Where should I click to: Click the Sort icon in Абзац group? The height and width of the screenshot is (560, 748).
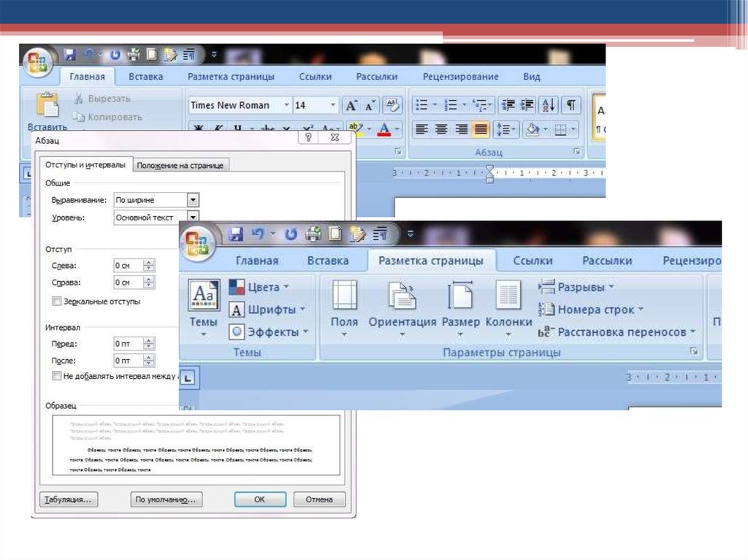pos(549,105)
